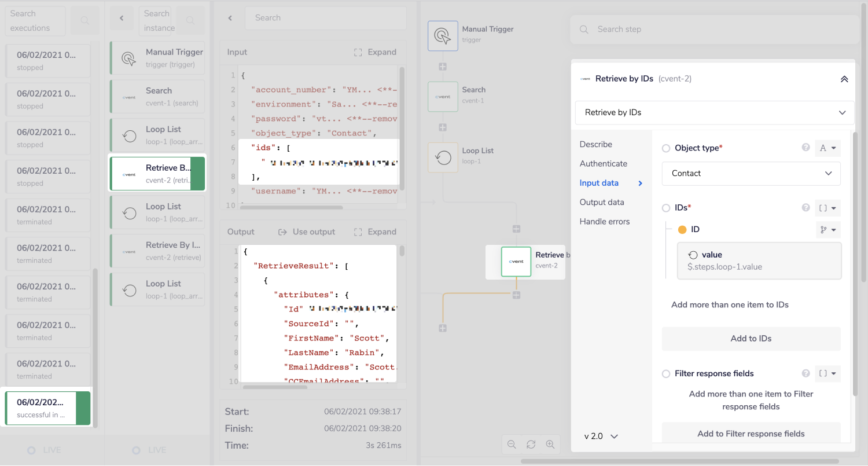Open the Retrieve by IDs operation dropdown
The height and width of the screenshot is (466, 868).
click(715, 112)
